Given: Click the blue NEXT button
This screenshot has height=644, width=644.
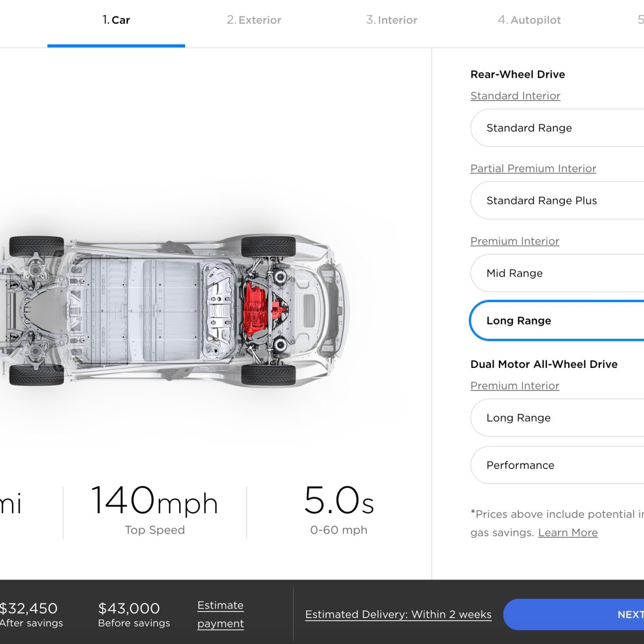Looking at the screenshot, I should [x=574, y=614].
